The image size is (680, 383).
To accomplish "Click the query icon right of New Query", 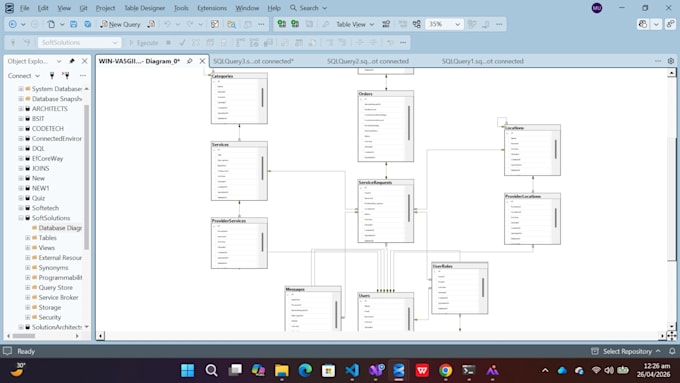I will click(151, 24).
